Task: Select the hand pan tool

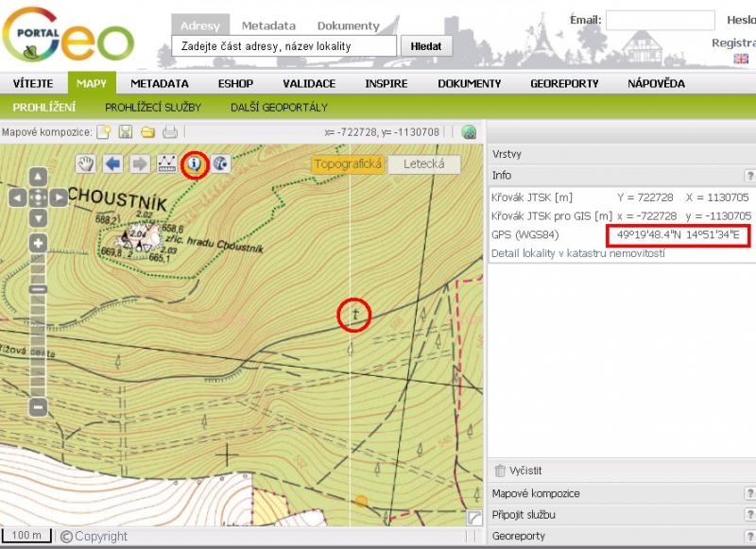Action: [87, 163]
